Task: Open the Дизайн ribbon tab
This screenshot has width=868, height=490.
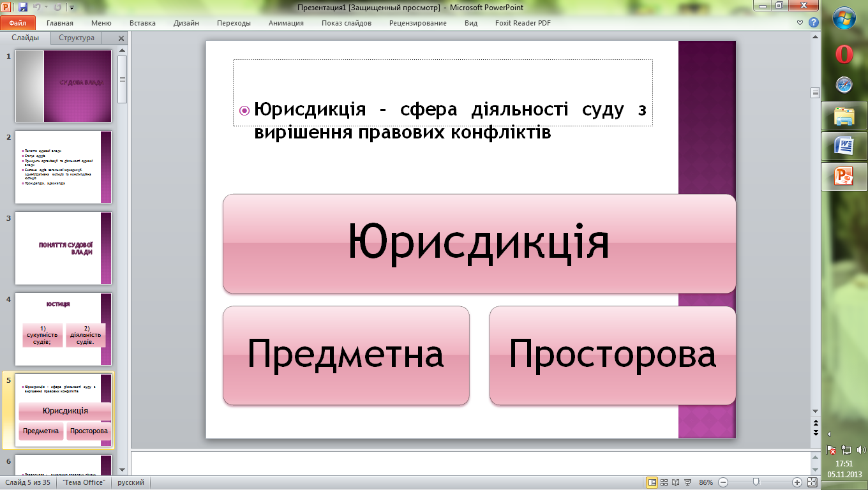Action: (186, 23)
